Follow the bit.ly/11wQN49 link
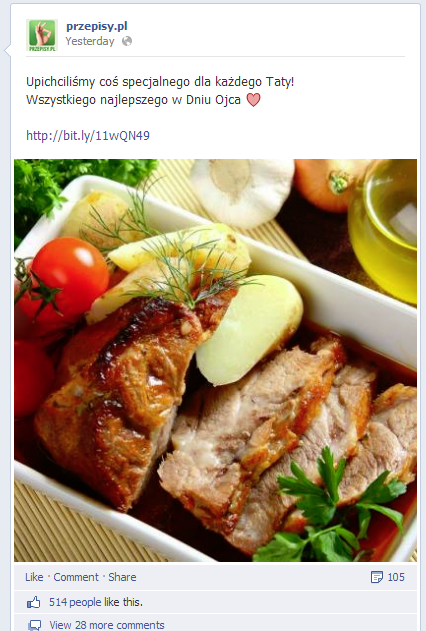 click(x=88, y=135)
